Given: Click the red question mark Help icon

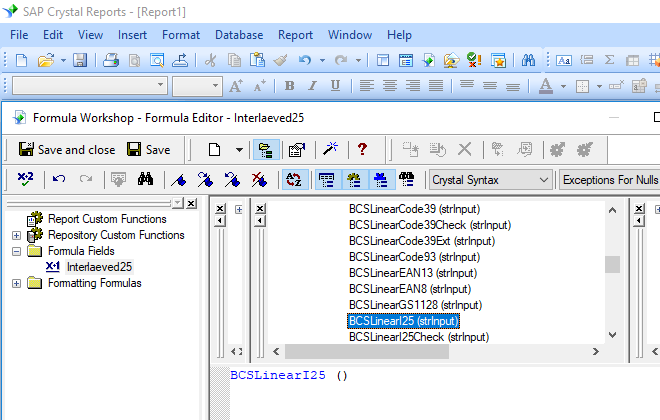Looking at the screenshot, I should 362,149.
